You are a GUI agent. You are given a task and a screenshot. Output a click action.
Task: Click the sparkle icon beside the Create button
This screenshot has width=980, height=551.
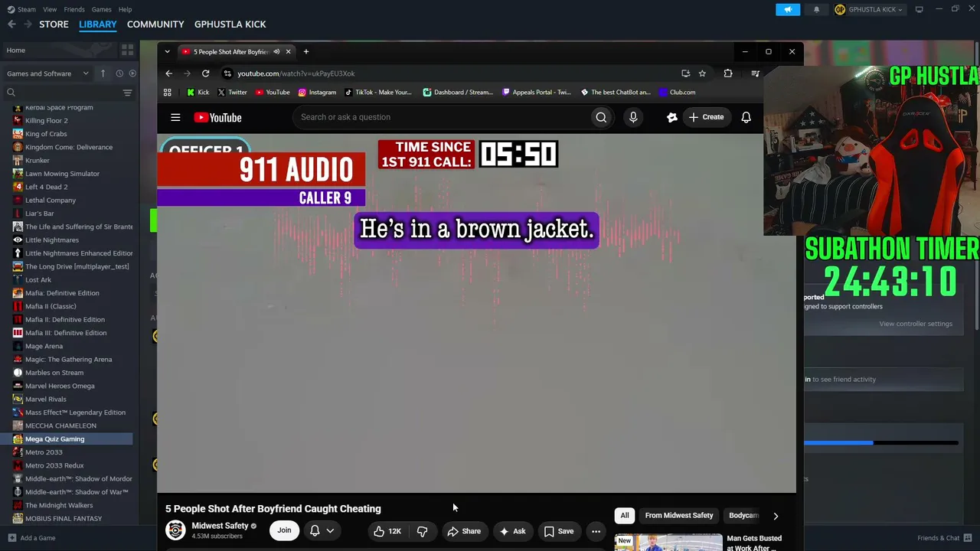click(x=671, y=117)
